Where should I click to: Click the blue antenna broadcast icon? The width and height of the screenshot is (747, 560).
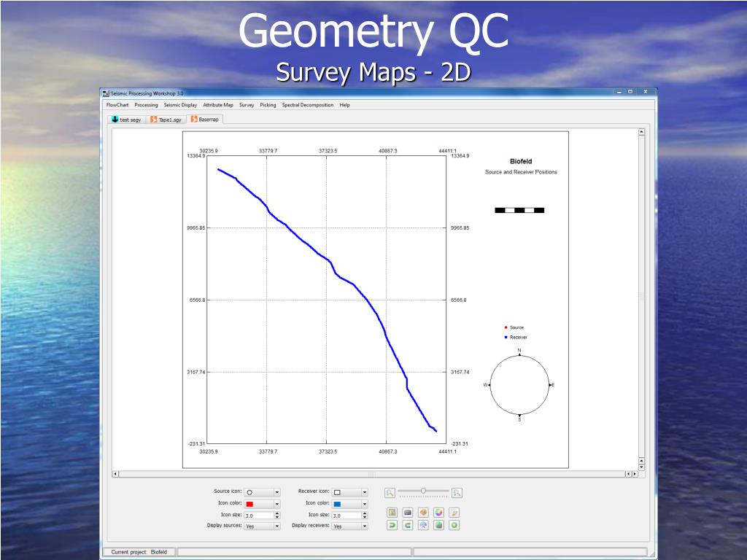coord(423,525)
